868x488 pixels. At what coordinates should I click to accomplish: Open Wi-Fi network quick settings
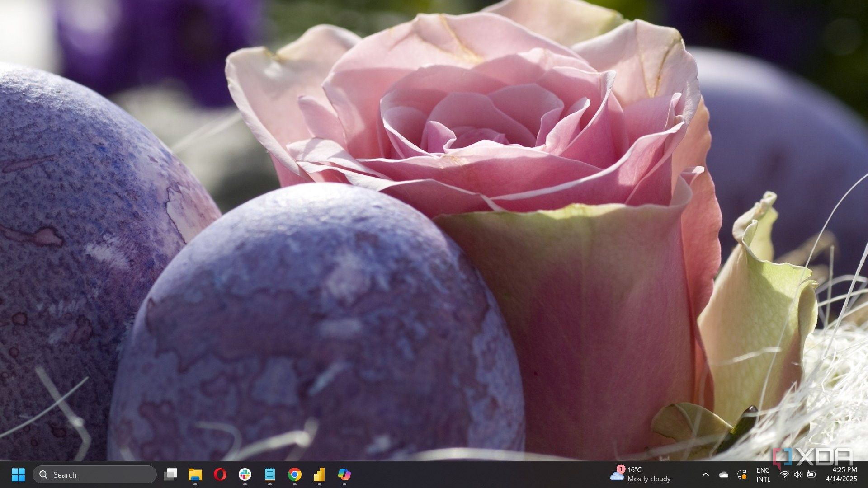coord(785,474)
